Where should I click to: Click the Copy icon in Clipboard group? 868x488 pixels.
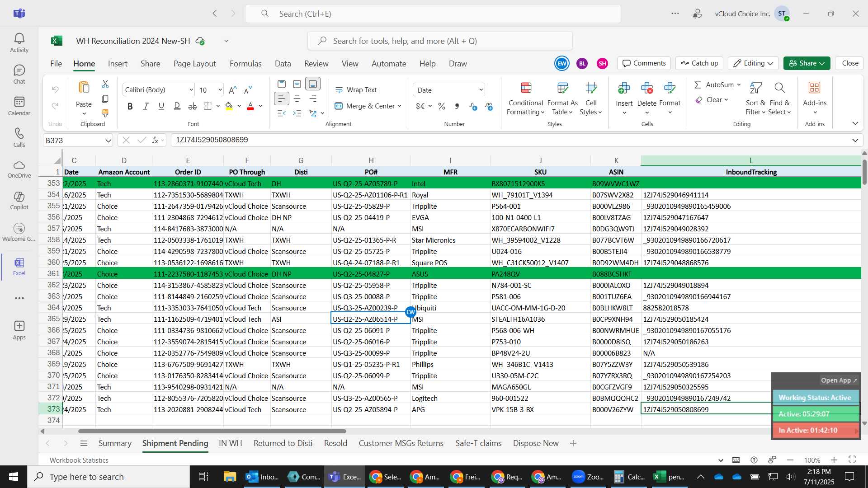tap(105, 99)
